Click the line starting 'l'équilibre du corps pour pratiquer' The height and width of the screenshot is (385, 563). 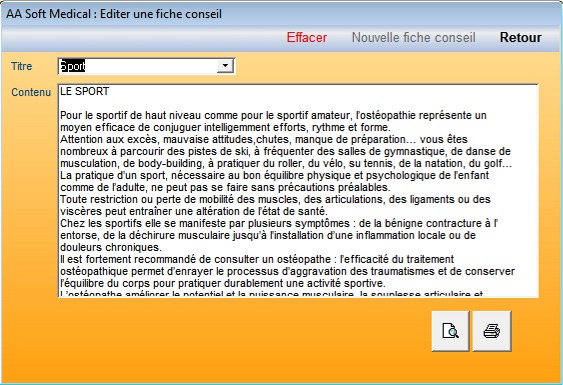(x=223, y=283)
